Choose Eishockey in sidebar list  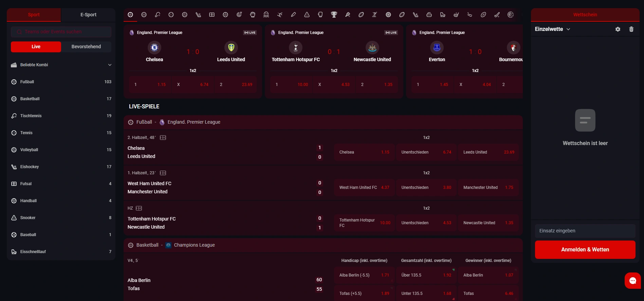(x=61, y=167)
